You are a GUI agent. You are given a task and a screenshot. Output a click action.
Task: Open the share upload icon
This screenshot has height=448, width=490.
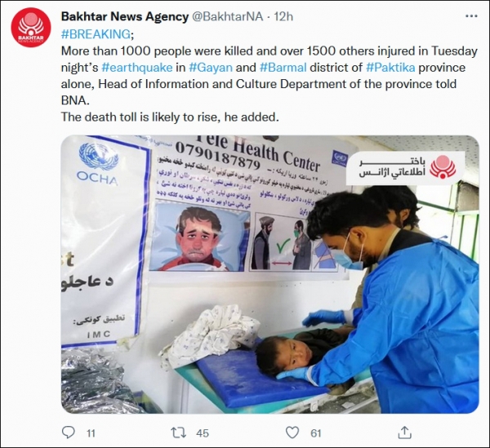[x=404, y=432]
